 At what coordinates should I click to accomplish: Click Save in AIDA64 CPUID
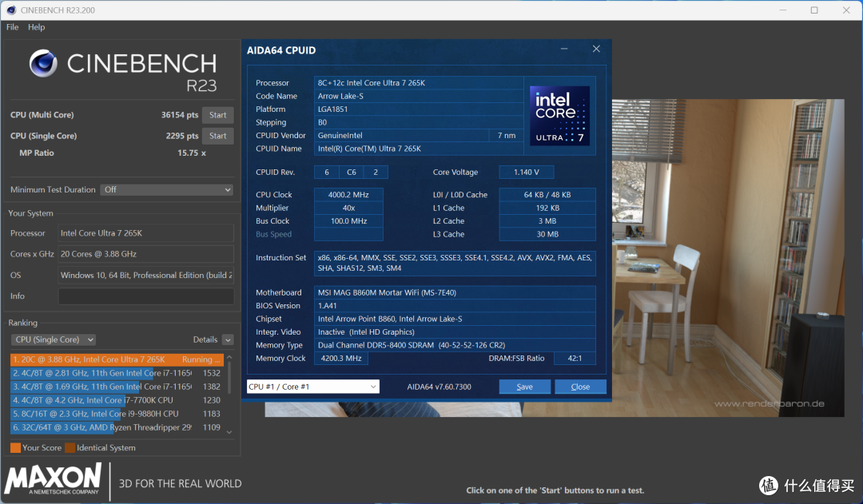pyautogui.click(x=524, y=387)
